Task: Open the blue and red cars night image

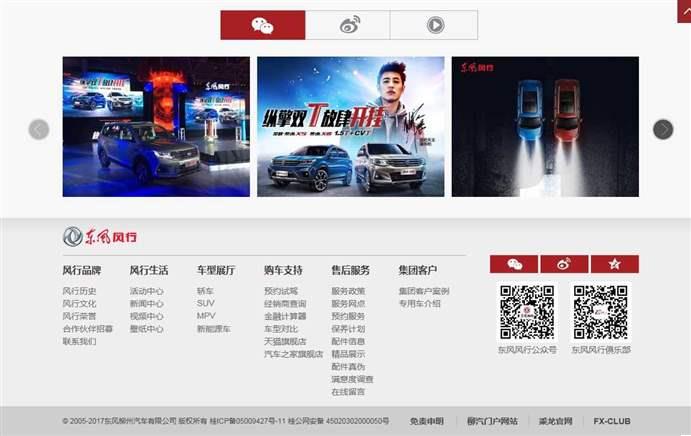Action: click(x=545, y=127)
